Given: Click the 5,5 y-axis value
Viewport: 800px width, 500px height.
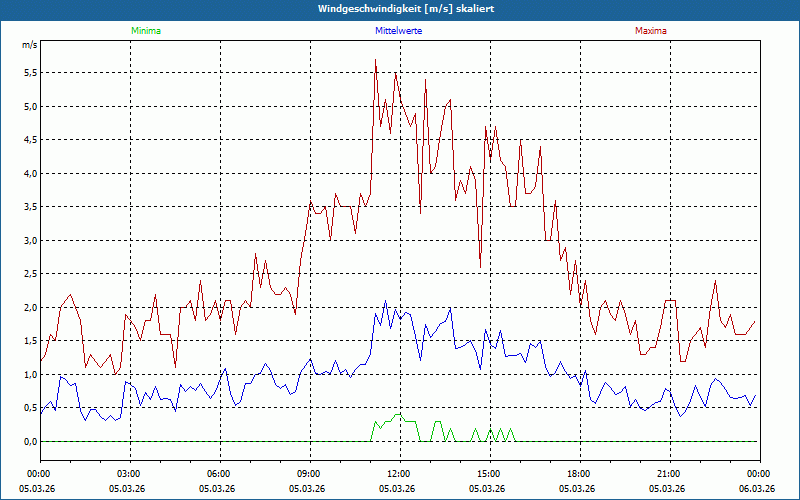Looking at the screenshot, I should point(31,73).
